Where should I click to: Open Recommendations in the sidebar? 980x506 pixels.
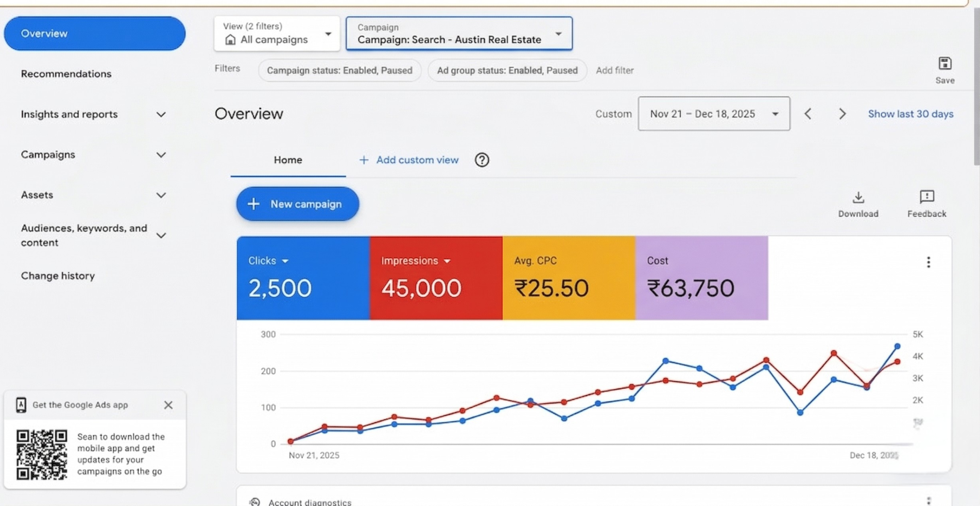[x=66, y=74]
